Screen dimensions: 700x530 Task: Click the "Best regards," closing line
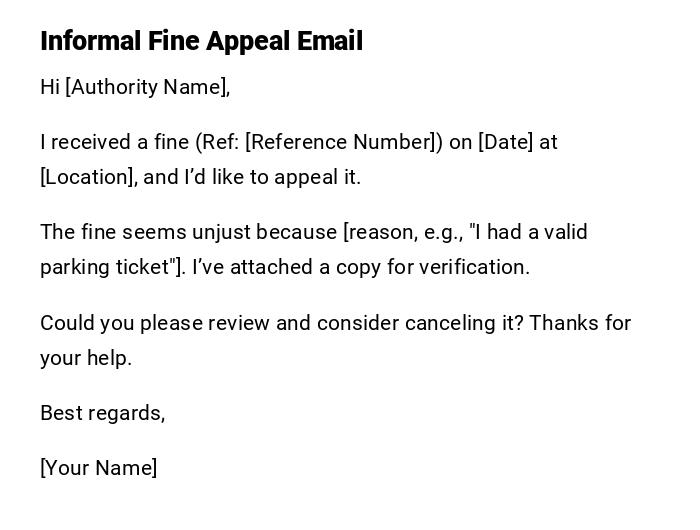pos(102,413)
